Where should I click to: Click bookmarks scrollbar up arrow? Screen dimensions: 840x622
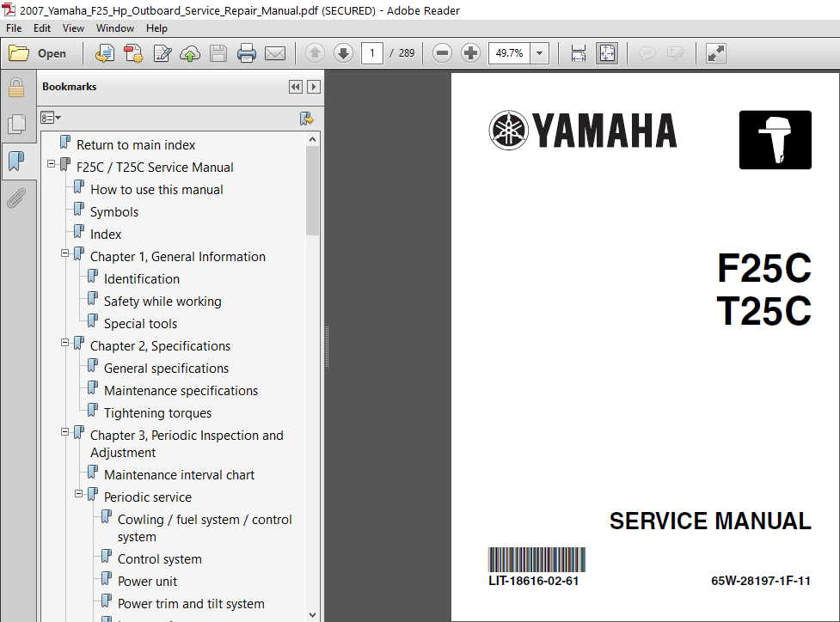pyautogui.click(x=312, y=140)
